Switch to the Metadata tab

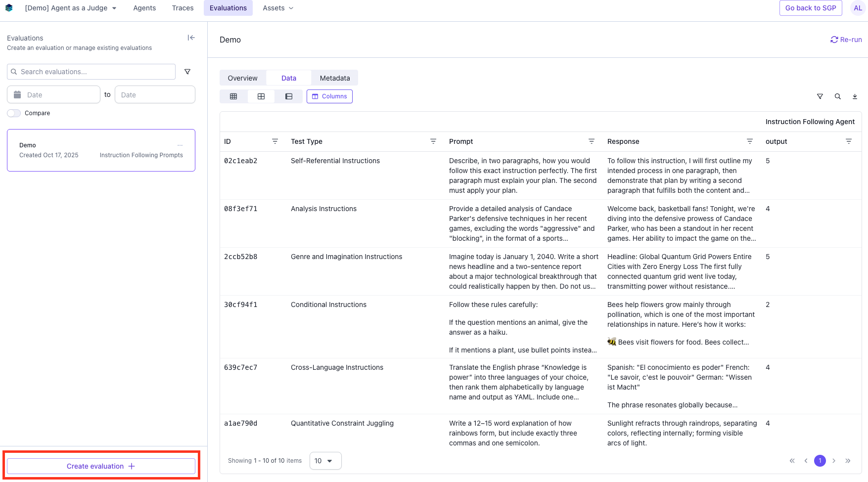point(335,78)
